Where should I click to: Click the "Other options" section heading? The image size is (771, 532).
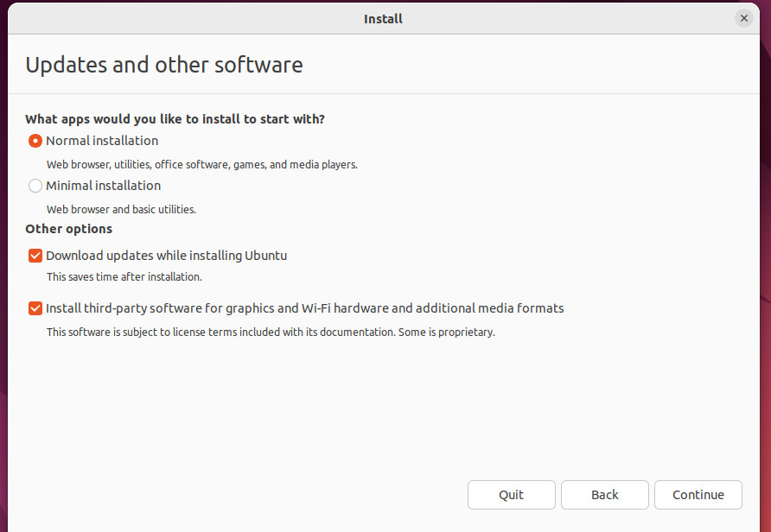[x=69, y=229]
